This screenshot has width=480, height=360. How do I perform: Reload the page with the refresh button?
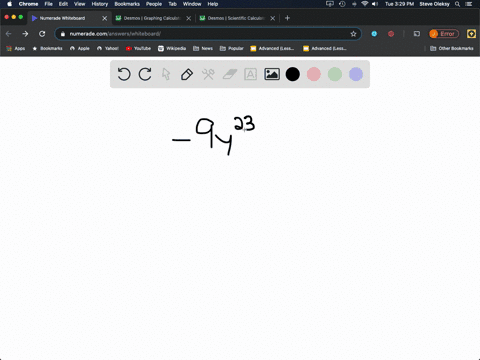click(42, 34)
